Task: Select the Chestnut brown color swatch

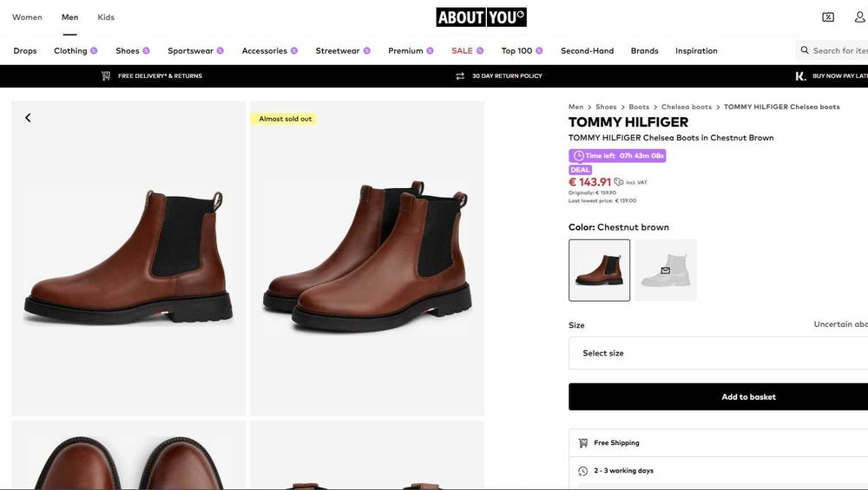Action: pyautogui.click(x=599, y=271)
